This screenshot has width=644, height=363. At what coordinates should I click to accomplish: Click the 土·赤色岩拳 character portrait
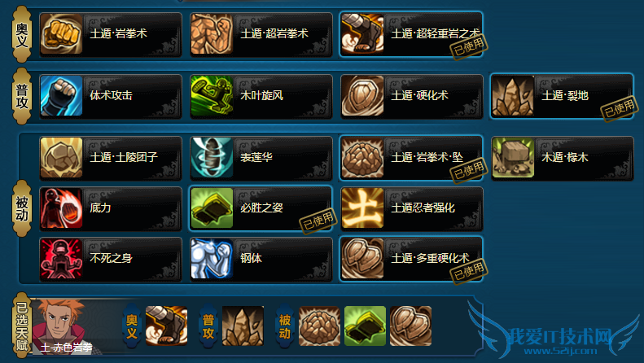point(62,326)
